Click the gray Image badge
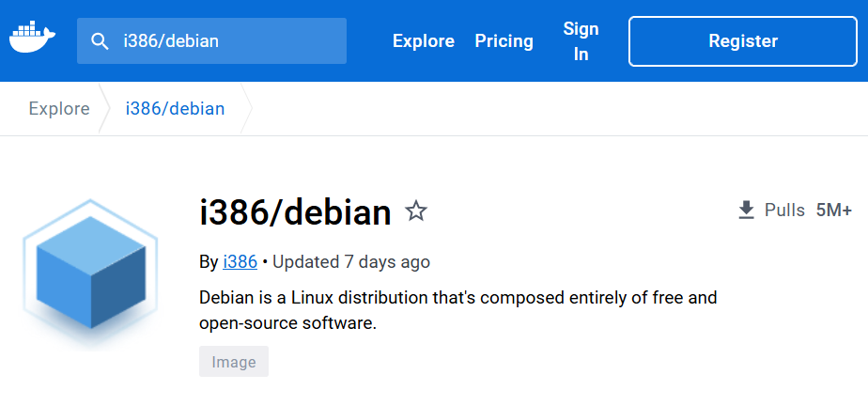 pos(234,362)
